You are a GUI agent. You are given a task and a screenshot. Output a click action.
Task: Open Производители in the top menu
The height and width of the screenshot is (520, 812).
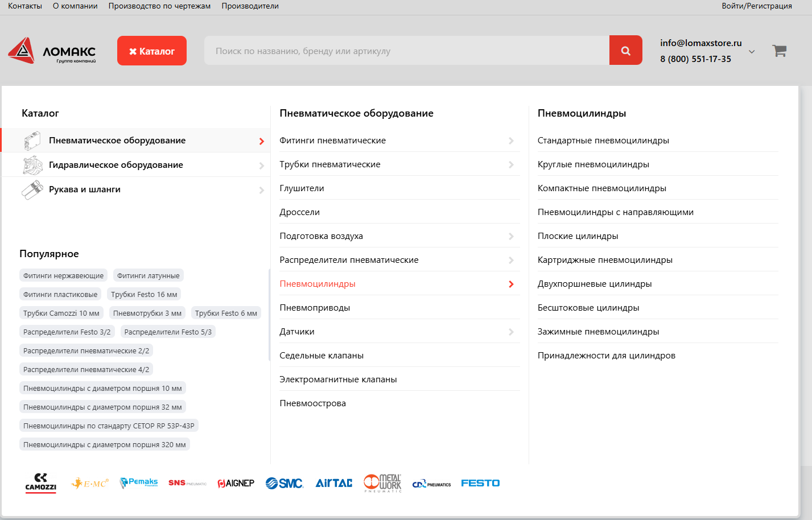tap(250, 6)
